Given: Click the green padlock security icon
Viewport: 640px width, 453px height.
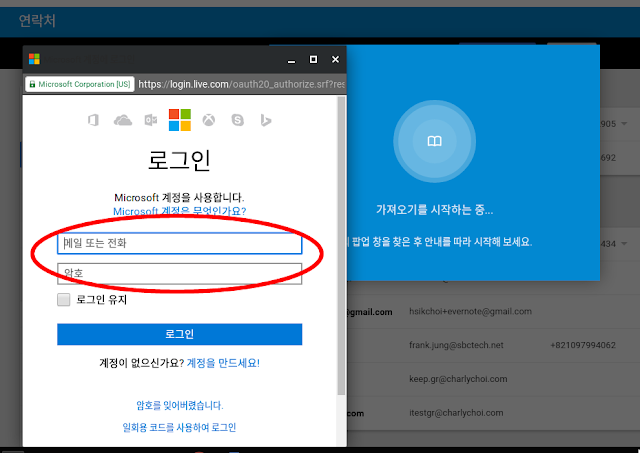Looking at the screenshot, I should click(x=32, y=84).
